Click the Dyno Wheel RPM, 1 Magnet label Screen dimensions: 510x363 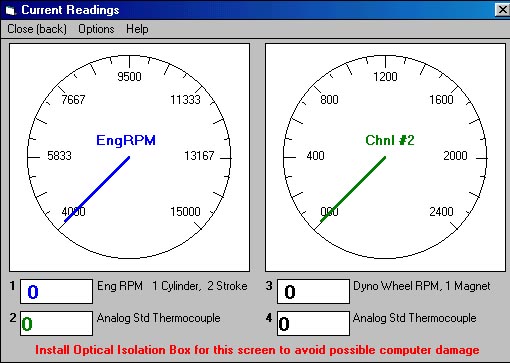422,286
